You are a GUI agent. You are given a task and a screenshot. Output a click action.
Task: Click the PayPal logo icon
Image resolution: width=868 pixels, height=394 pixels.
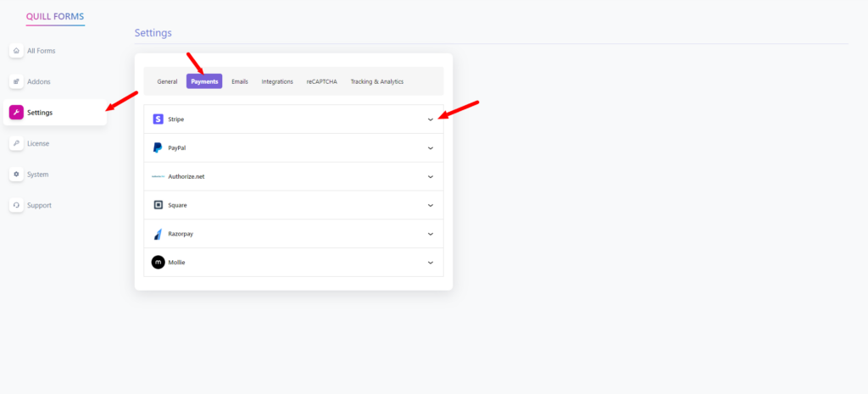(x=158, y=147)
